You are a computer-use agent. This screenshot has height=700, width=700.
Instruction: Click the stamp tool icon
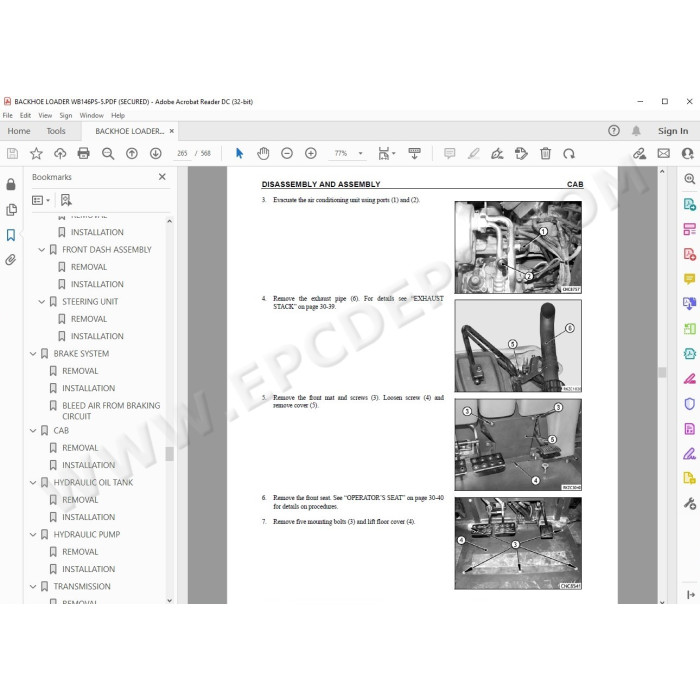pyautogui.click(x=521, y=154)
